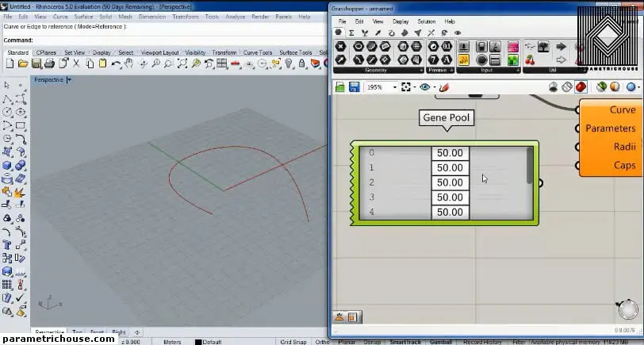The image size is (644, 345).
Task: Click the Save icon in Rhino toolbar
Action: 36,63
